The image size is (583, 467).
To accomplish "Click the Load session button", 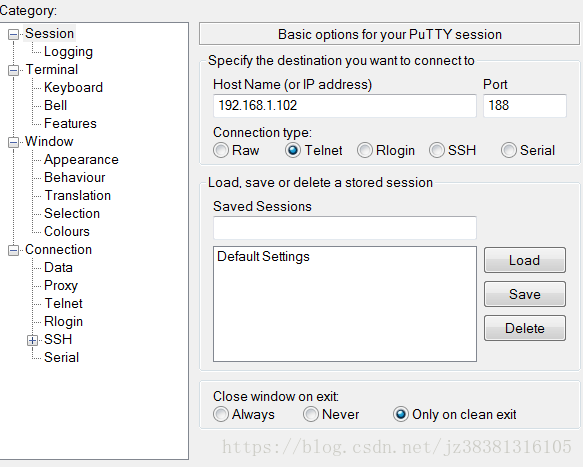I will (x=525, y=260).
